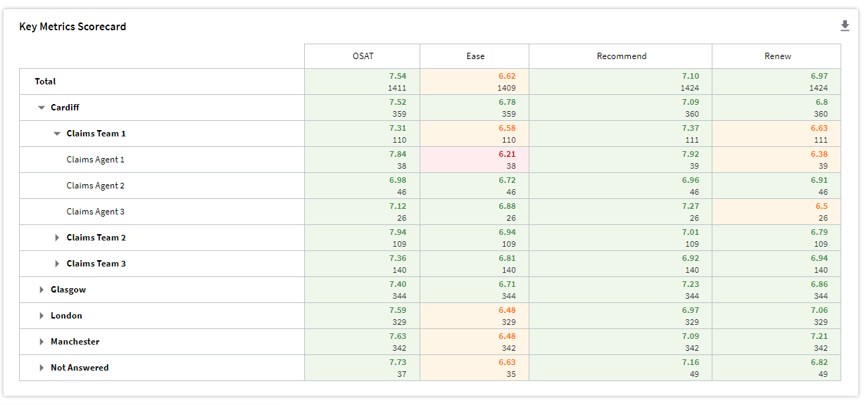Click the Glasgow label
868x405 pixels.
68,290
